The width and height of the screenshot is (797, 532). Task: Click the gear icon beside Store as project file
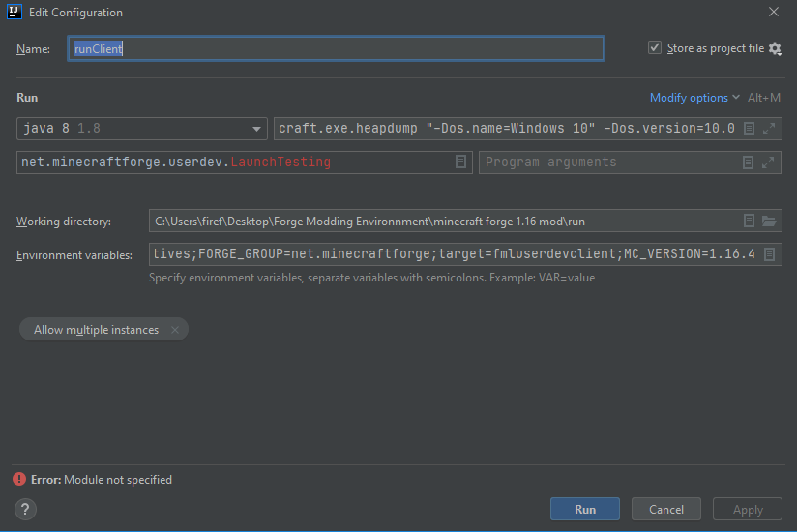pyautogui.click(x=775, y=48)
